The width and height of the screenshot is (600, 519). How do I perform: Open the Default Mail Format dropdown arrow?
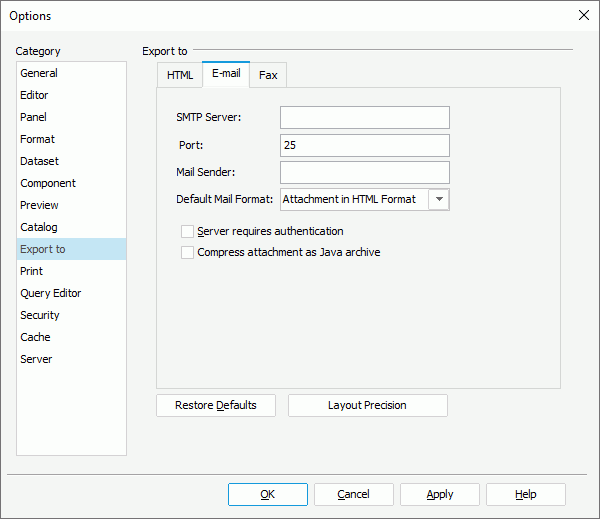click(x=439, y=199)
